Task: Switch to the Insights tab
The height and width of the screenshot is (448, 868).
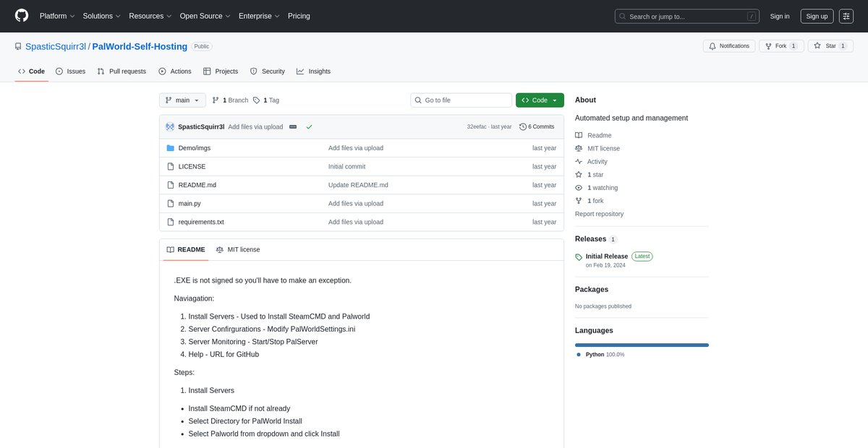Action: click(x=313, y=72)
